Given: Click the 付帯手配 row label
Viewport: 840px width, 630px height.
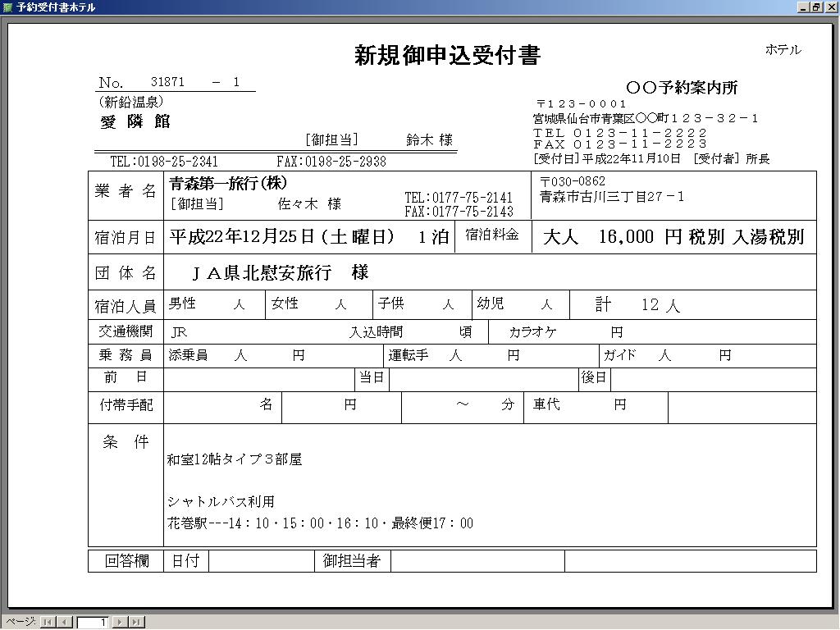Looking at the screenshot, I should click(126, 404).
